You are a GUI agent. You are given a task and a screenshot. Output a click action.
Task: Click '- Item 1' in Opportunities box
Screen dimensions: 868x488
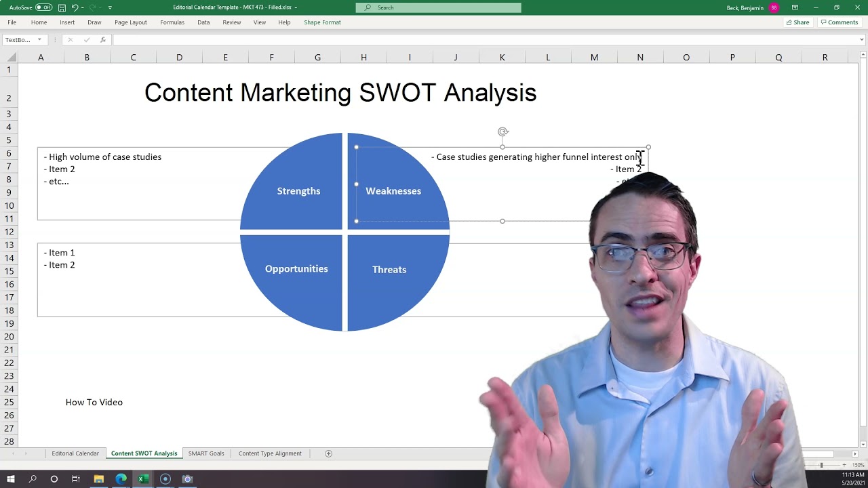pos(59,253)
